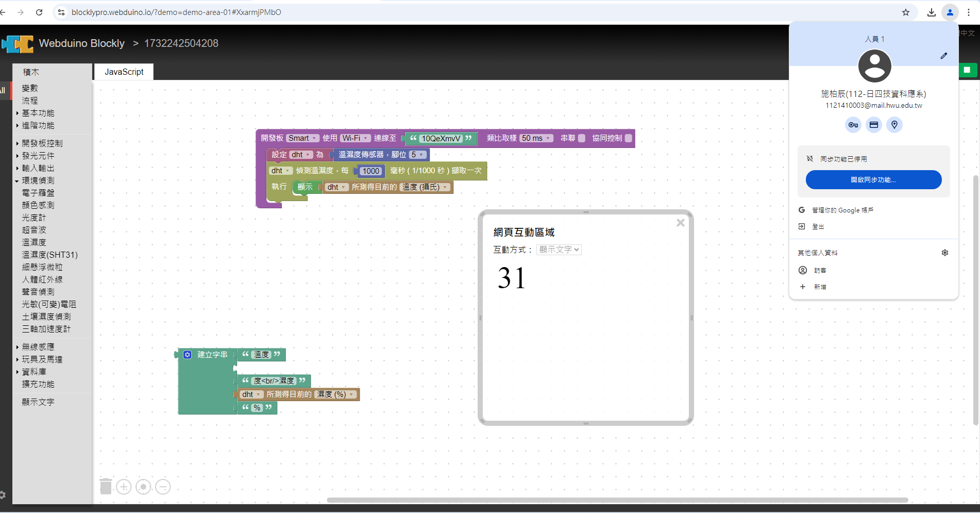Switch to the JavaScript tab
The height and width of the screenshot is (513, 980).
click(124, 72)
